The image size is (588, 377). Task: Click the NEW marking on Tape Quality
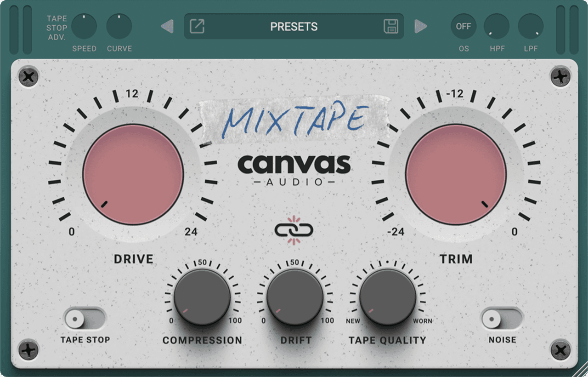(x=353, y=321)
